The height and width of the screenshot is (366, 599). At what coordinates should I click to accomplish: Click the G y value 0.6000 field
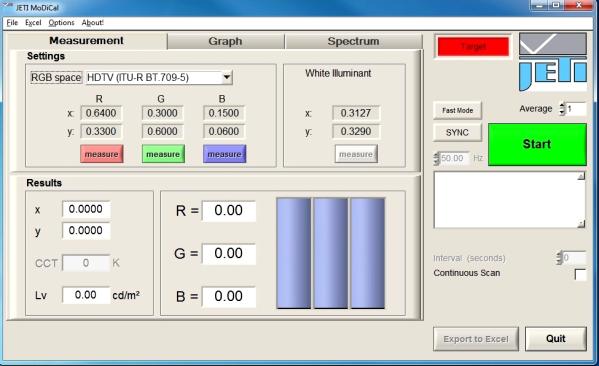pyautogui.click(x=162, y=131)
